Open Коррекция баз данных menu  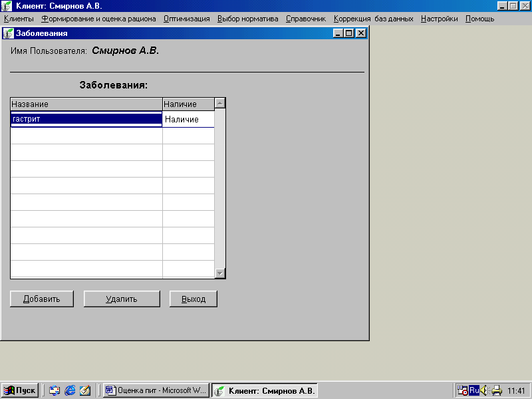pos(373,19)
